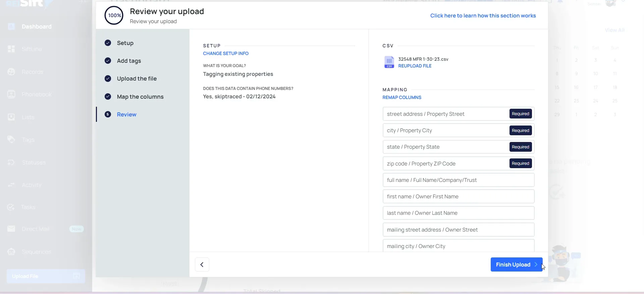Screen dimensions: 644x294
Task: Click the city / Property City mapping
Action: (459, 130)
